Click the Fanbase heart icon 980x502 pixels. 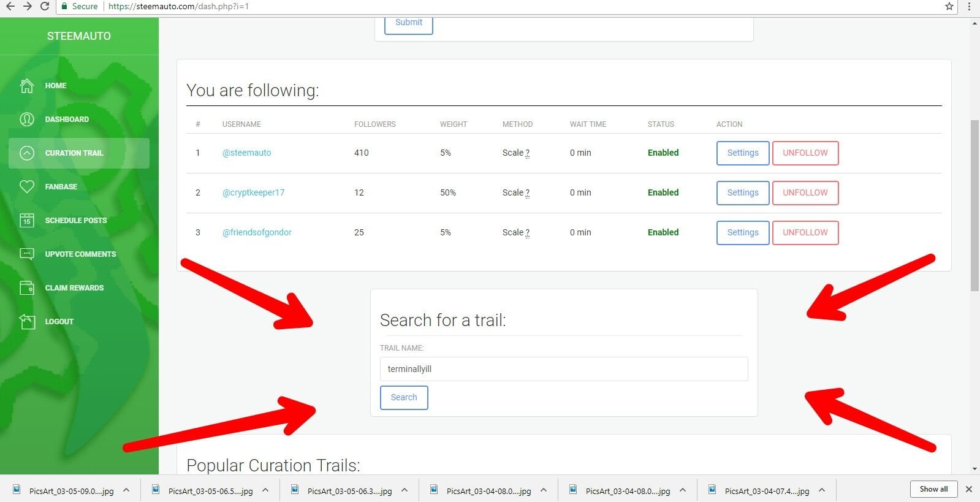click(27, 186)
